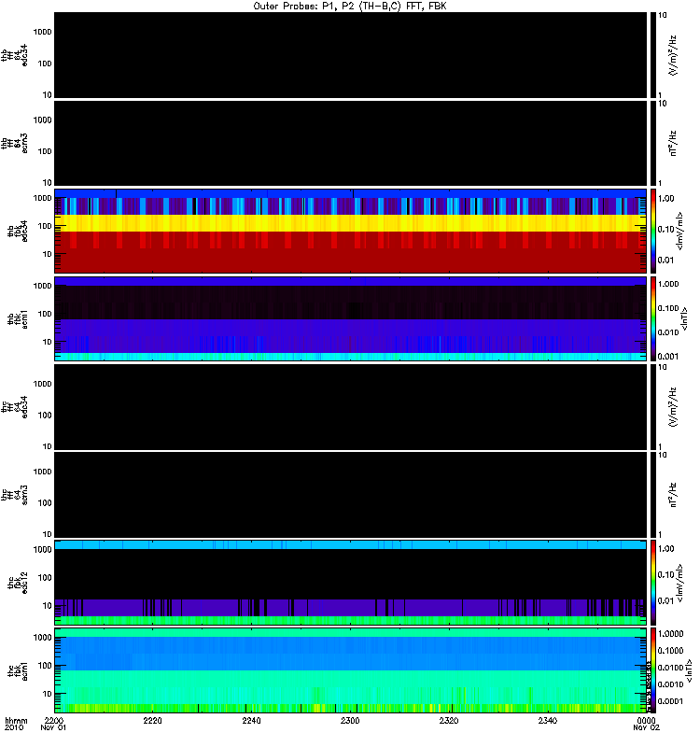
Task: Click the '0.001' color bar value of thb scm1
Action: click(668, 357)
